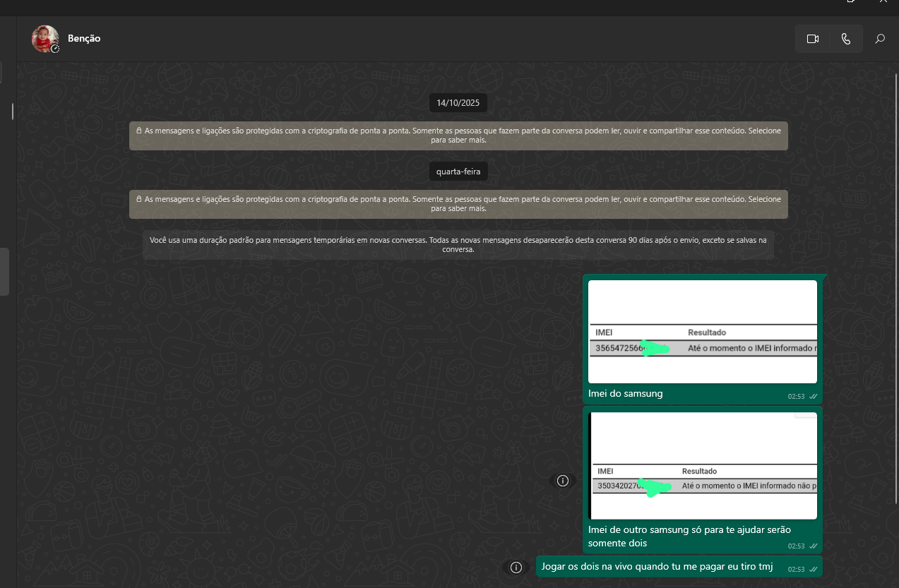This screenshot has width=899, height=588.
Task: Click info icon beside 'Jogar os dois' message
Action: pos(516,568)
